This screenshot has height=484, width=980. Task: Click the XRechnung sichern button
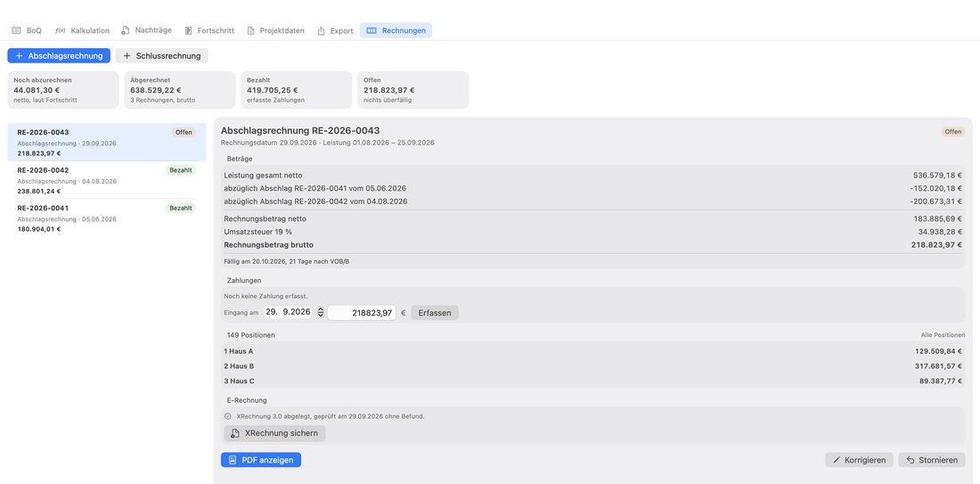[x=274, y=433]
